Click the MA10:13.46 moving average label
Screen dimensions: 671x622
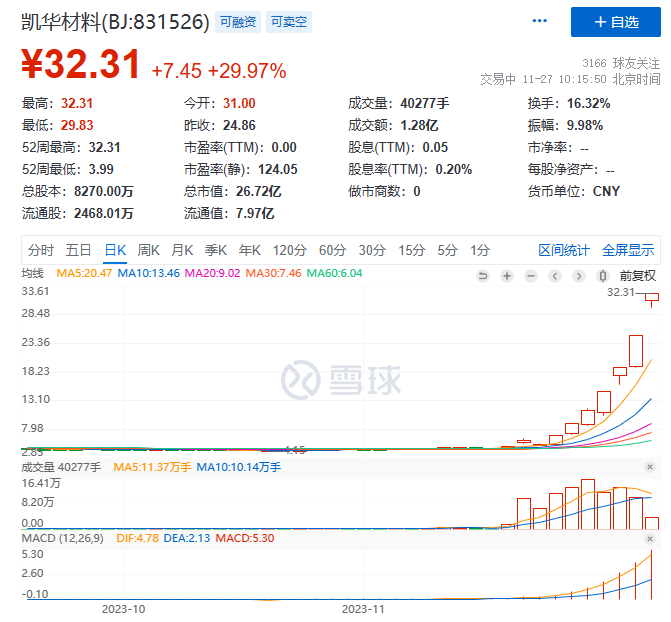tap(148, 273)
